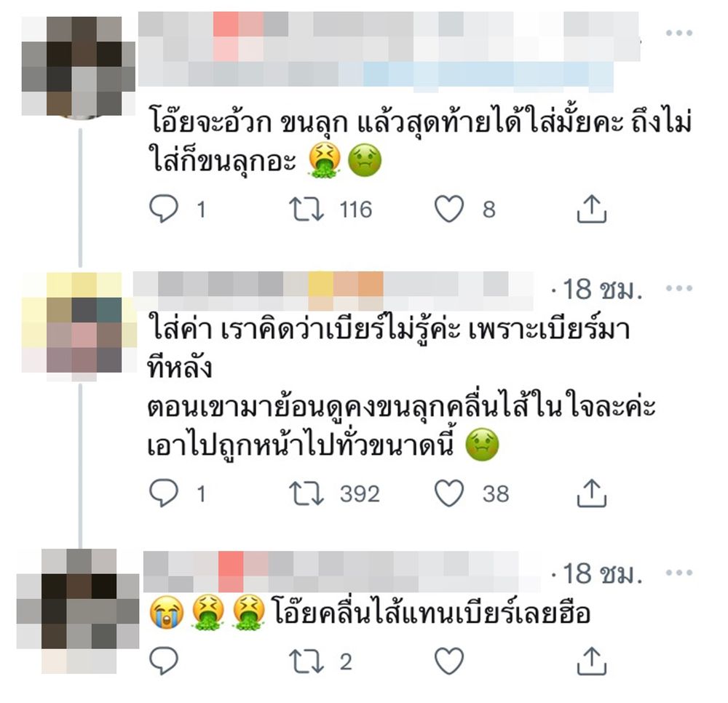Reply to the last tweet with crying emoji
Viewport: 728px width, 703px height.
(163, 660)
